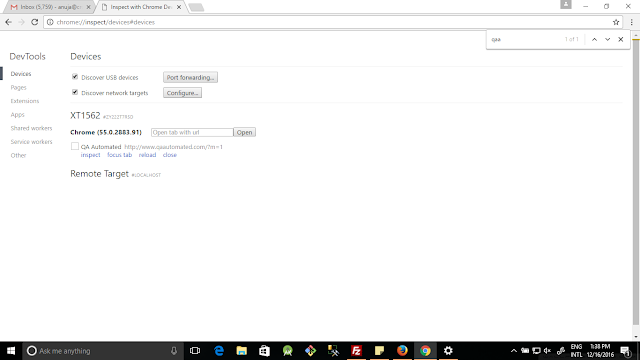Click Port forwarding button
Viewport: 640px width, 360px height.
(190, 77)
